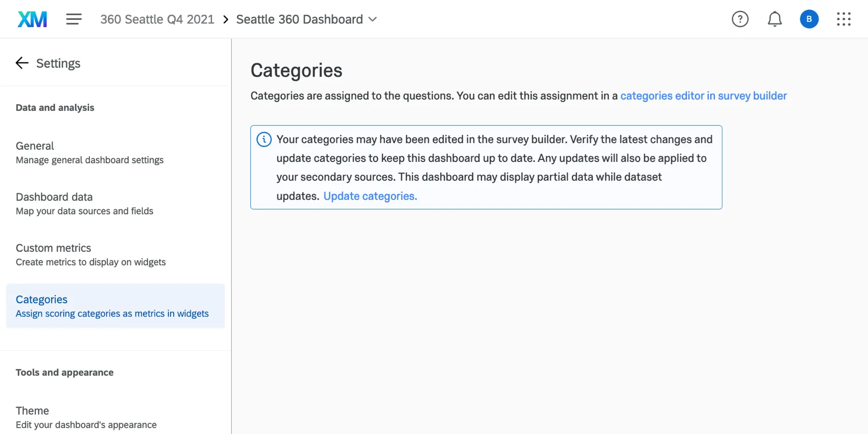The width and height of the screenshot is (868, 434).
Task: Select Categories in the settings sidebar
Action: 112,306
